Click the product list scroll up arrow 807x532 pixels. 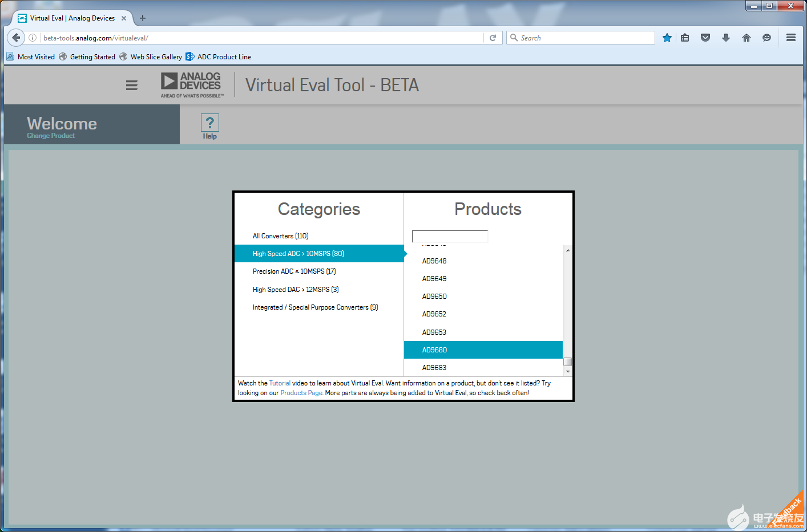pos(568,250)
